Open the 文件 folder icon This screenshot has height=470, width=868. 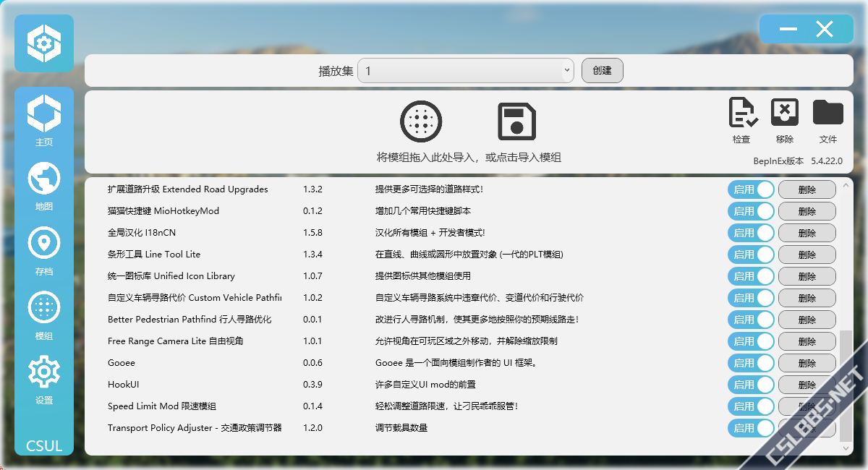click(x=828, y=121)
